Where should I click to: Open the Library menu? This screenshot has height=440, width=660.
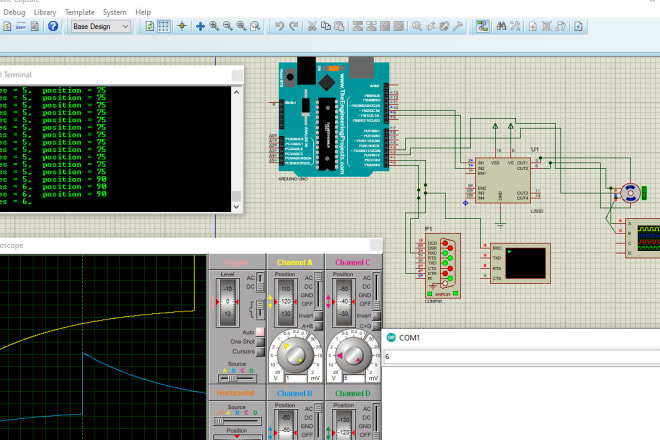pos(45,12)
